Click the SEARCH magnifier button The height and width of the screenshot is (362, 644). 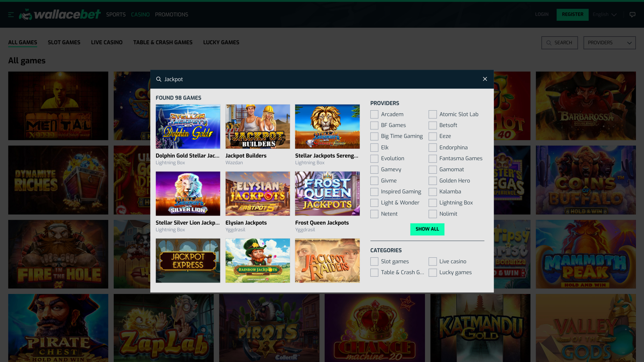[559, 43]
